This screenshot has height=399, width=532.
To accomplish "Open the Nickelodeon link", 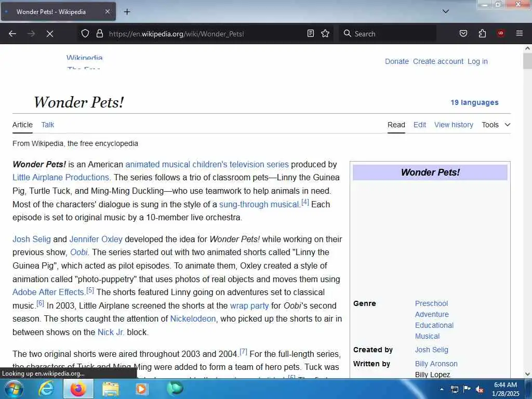I will click(193, 319).
